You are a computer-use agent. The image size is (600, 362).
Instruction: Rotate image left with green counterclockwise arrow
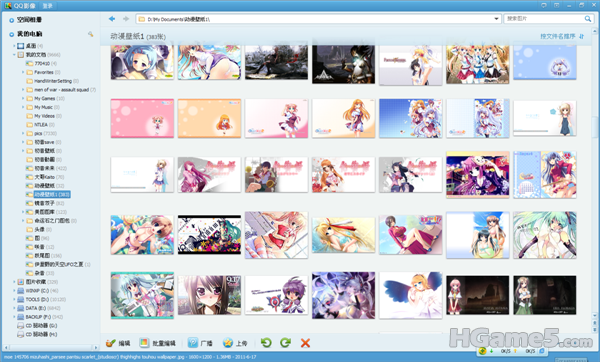[266, 342]
